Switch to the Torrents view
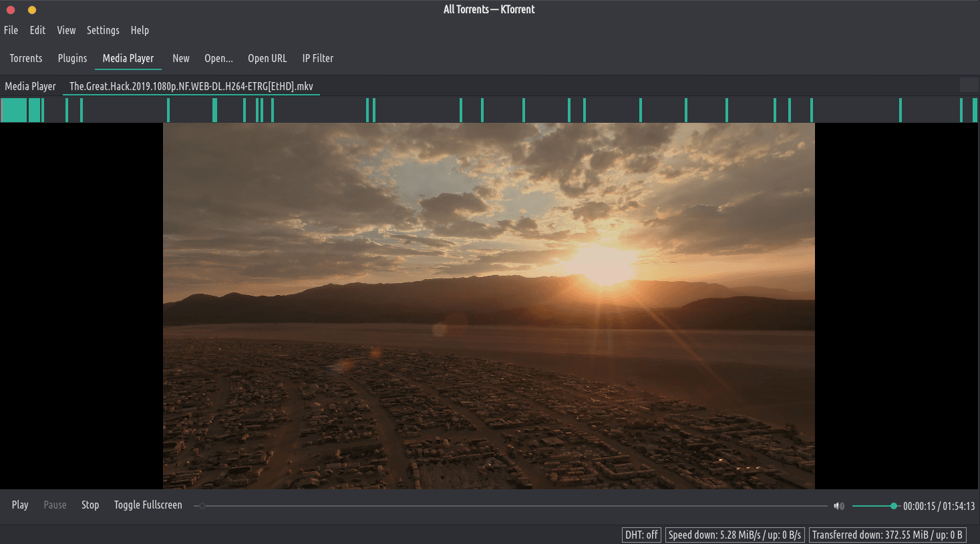 tap(26, 58)
